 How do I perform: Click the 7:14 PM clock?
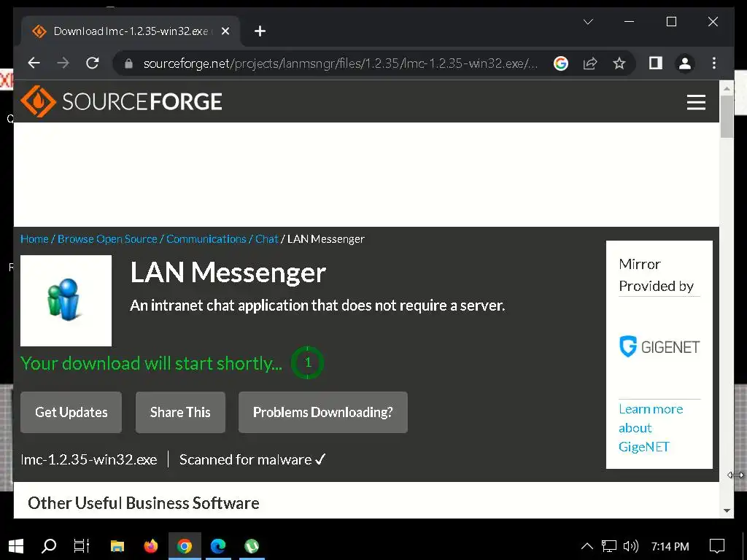tap(670, 547)
